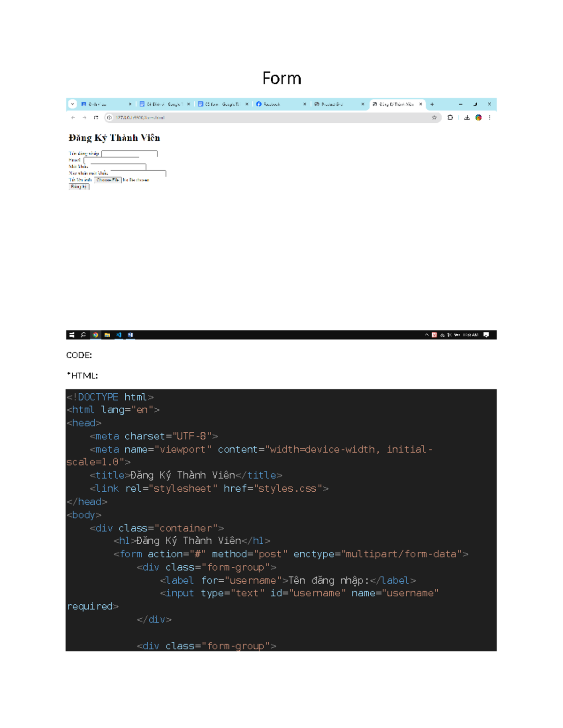Image resolution: width=563 pixels, height=728 pixels.
Task: Click the form action="#" code line
Action: coord(291,554)
